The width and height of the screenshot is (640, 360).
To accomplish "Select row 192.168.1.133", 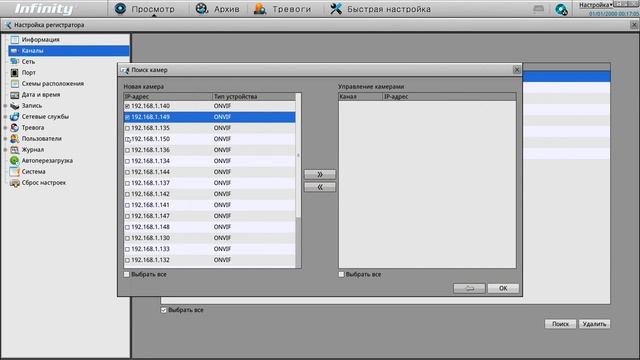I will click(210, 249).
